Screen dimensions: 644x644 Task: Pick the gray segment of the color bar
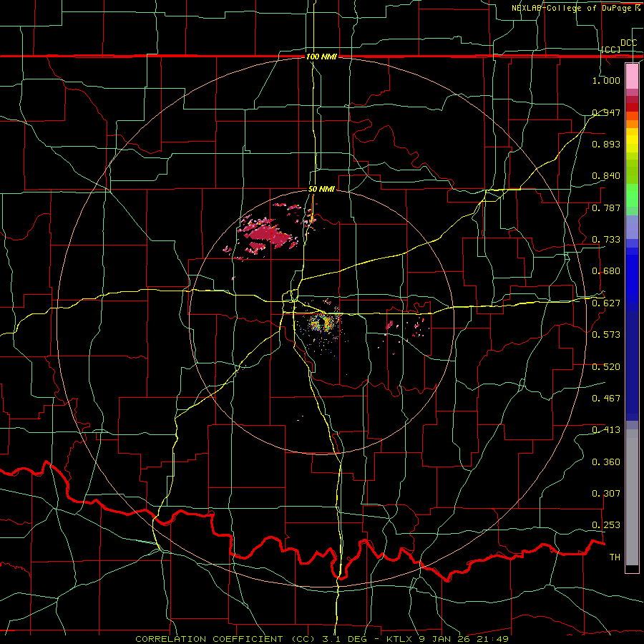632,497
